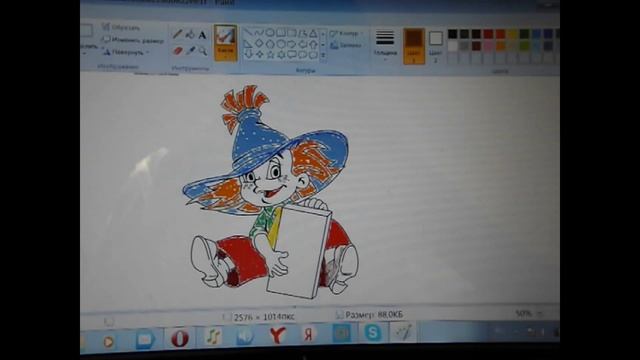Screen dimensions: 640x360
Task: Open Skype from the taskbar
Action: [373, 332]
